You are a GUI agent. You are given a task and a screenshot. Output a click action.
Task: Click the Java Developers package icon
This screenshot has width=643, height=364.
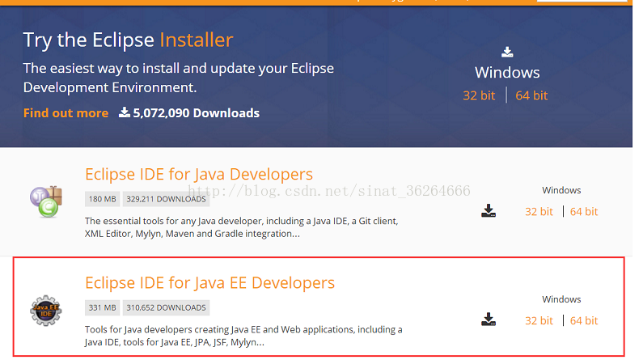46,201
